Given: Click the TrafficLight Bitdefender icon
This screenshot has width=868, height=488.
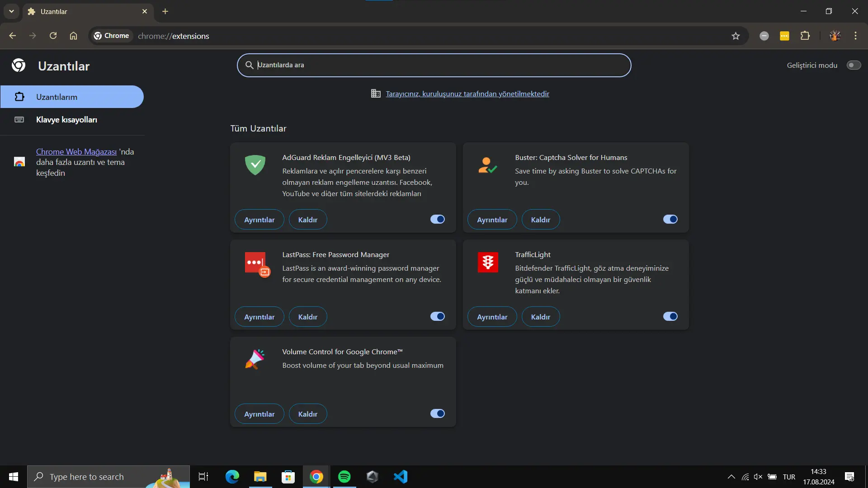Looking at the screenshot, I should pos(488,262).
